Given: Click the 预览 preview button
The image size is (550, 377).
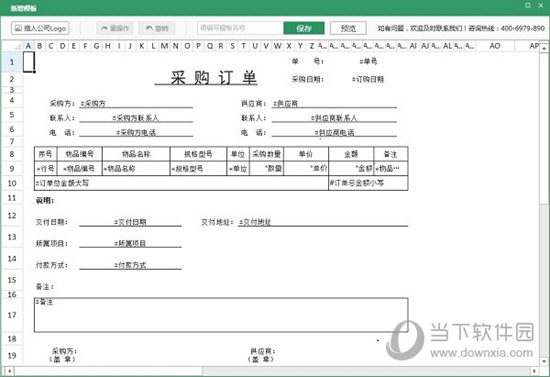Looking at the screenshot, I should (348, 28).
